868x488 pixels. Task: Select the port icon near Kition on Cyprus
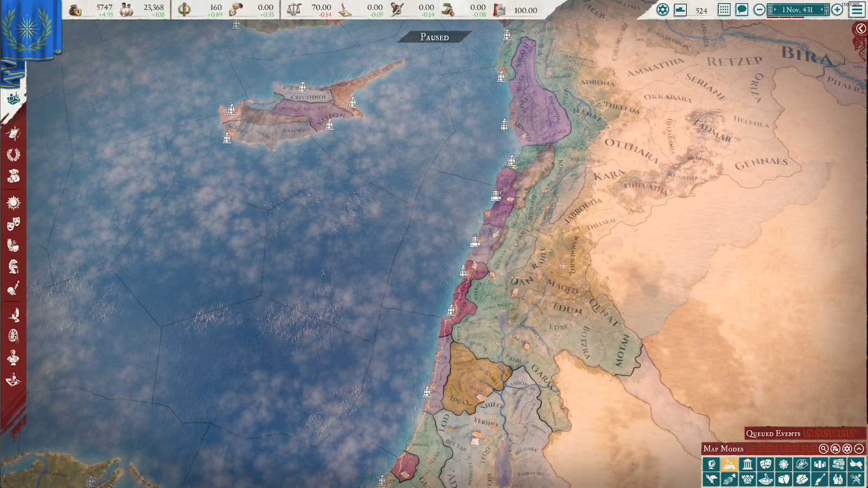tap(329, 124)
